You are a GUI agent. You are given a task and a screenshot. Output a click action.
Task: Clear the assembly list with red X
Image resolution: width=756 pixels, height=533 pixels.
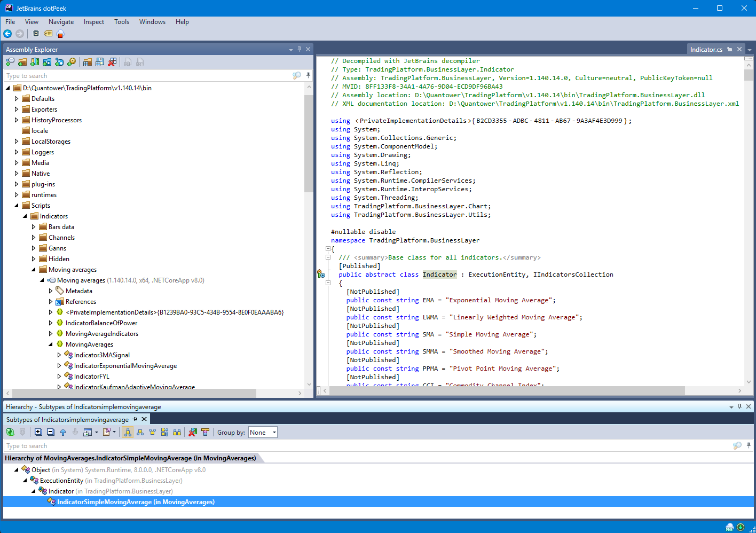112,62
